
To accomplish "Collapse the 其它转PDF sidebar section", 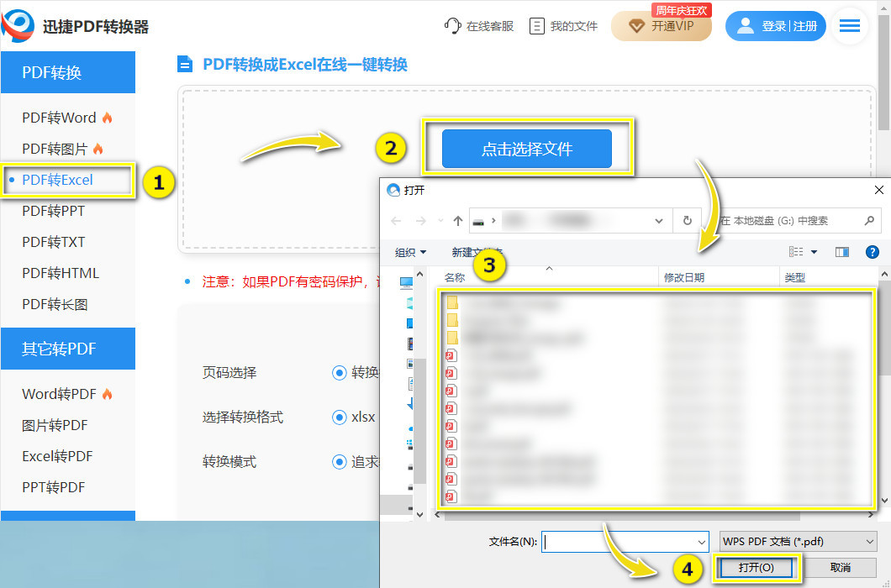I will click(x=68, y=349).
